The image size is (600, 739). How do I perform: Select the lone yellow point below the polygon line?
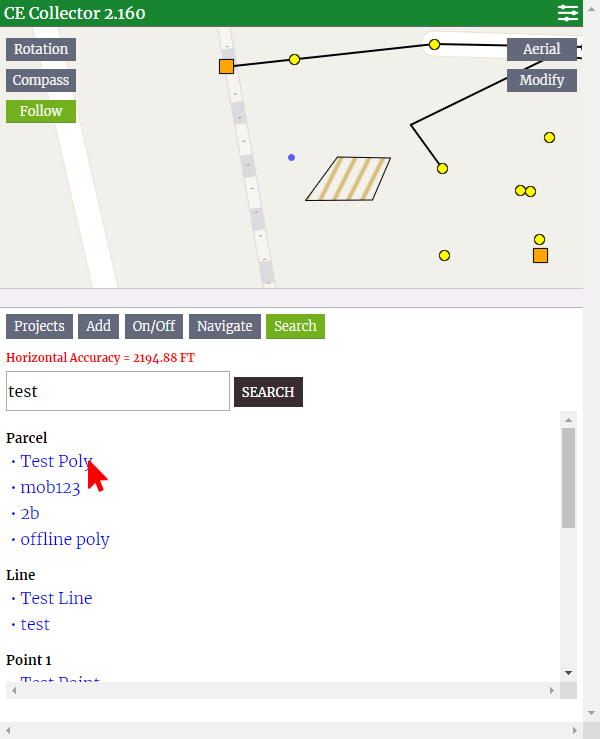pyautogui.click(x=444, y=255)
